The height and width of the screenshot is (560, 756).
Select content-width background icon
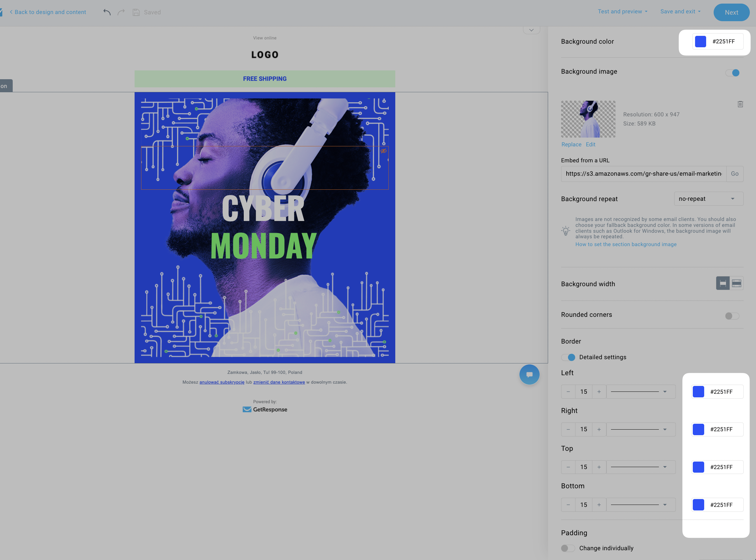tap(722, 283)
